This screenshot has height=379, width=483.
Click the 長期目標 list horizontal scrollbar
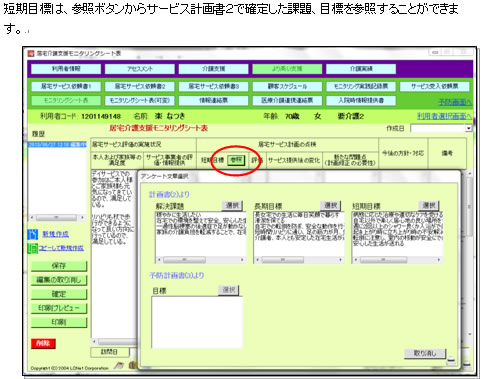coord(299,259)
